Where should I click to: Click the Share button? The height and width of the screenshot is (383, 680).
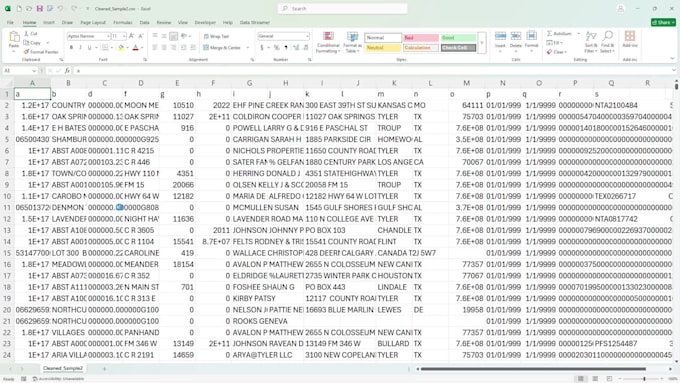coord(663,23)
